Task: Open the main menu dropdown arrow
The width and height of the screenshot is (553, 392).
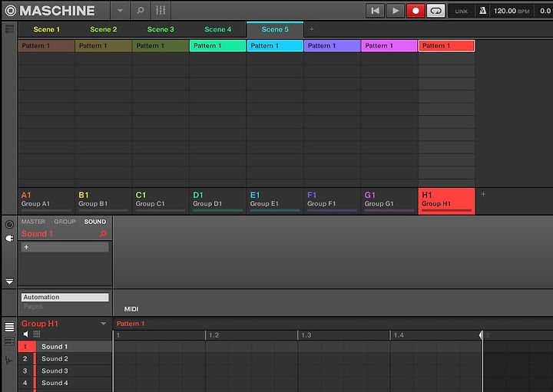Action: (121, 11)
